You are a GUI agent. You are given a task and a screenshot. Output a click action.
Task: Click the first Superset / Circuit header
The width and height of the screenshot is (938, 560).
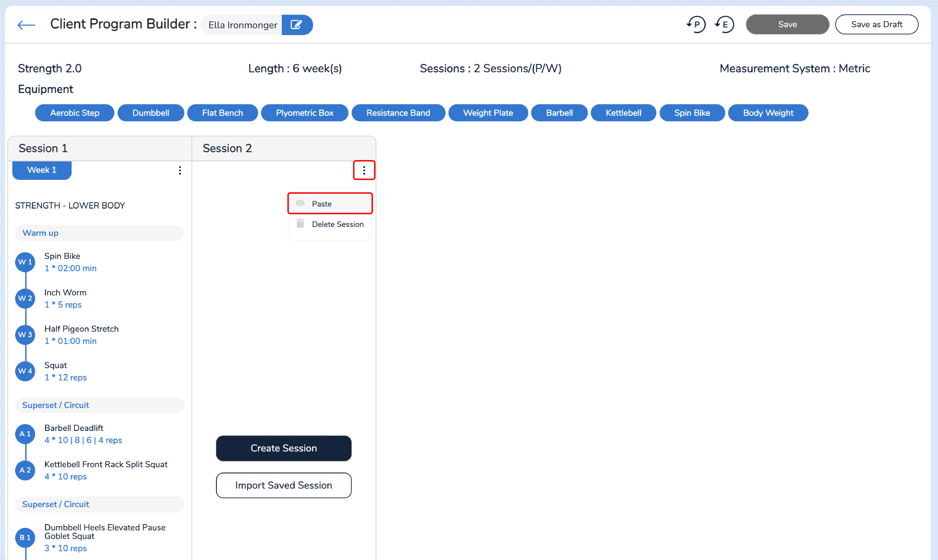pyautogui.click(x=100, y=405)
